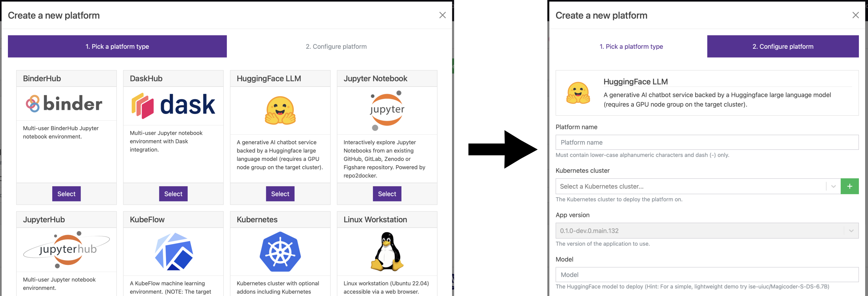Screen dimensions: 868x296
Task: Close the right Create a new platform dialog
Action: click(x=855, y=15)
